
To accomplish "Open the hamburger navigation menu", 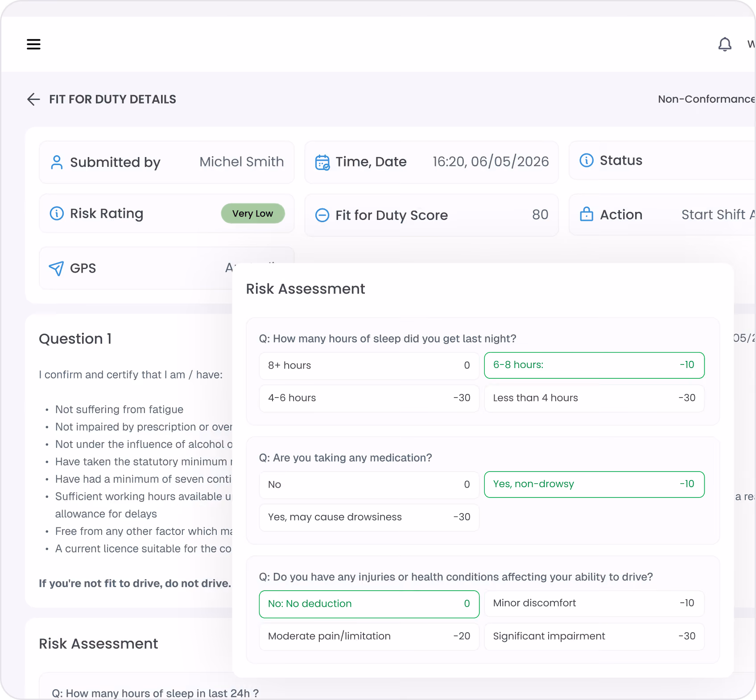I will [33, 44].
